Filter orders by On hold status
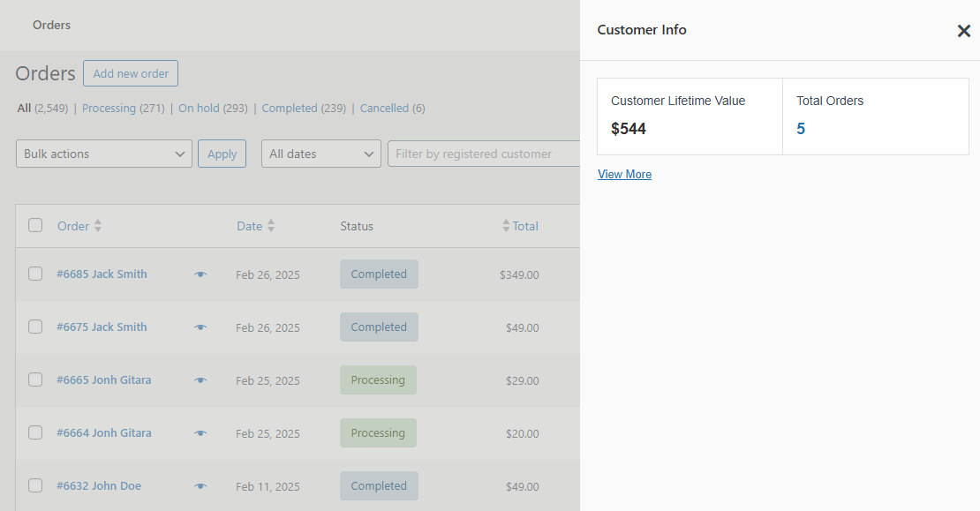The image size is (980, 511). 199,108
